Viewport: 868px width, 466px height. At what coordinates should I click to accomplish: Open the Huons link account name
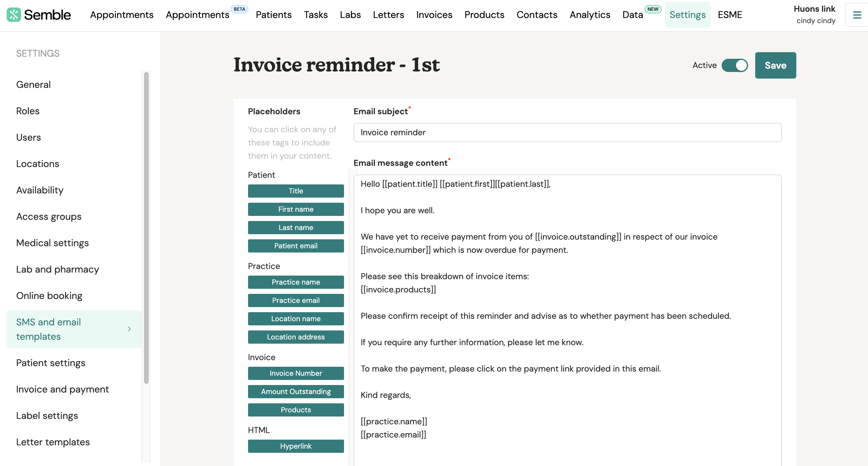pos(814,9)
